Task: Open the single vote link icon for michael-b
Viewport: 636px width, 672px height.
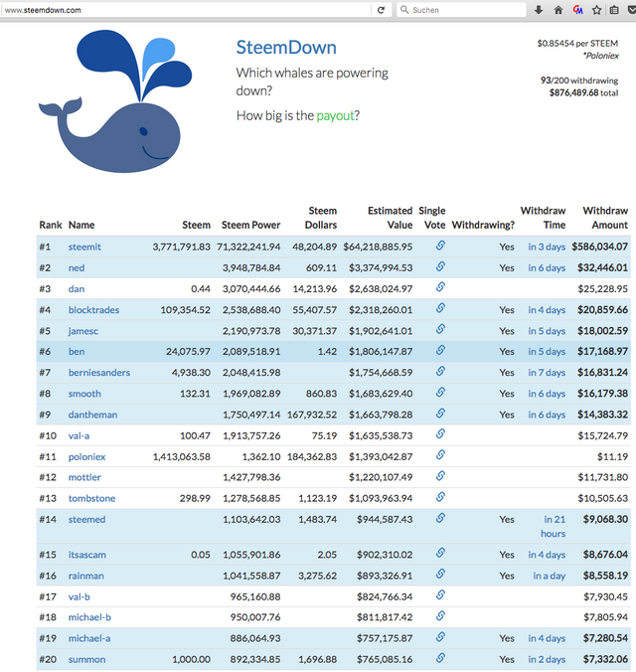Action: 440,616
